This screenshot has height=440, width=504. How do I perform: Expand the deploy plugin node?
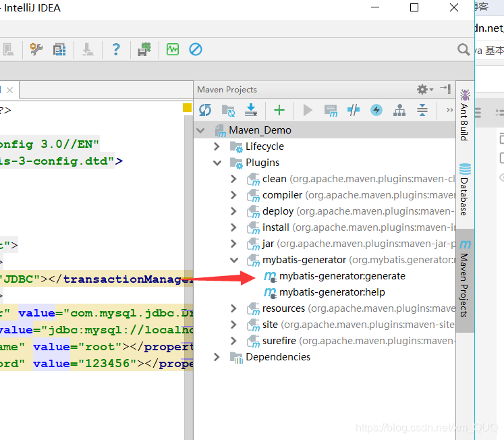[233, 211]
